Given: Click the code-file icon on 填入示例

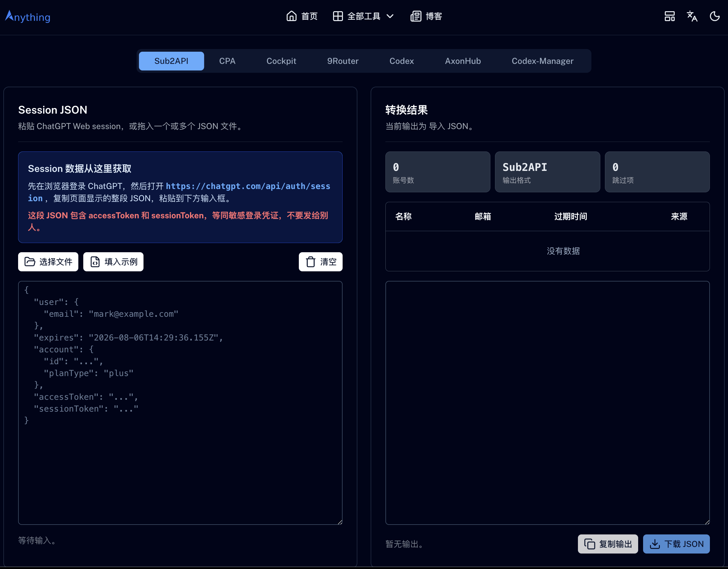Looking at the screenshot, I should [95, 262].
